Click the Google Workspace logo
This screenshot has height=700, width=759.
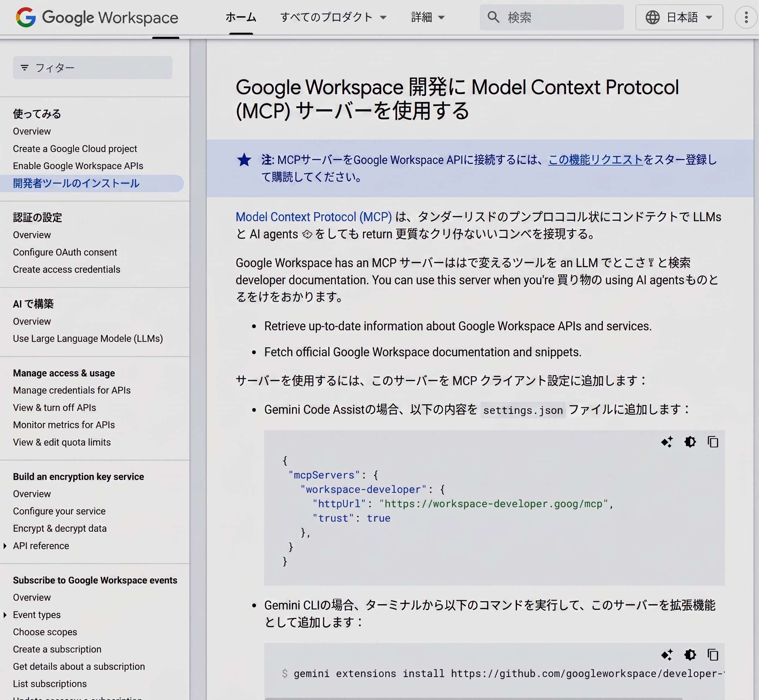97,17
